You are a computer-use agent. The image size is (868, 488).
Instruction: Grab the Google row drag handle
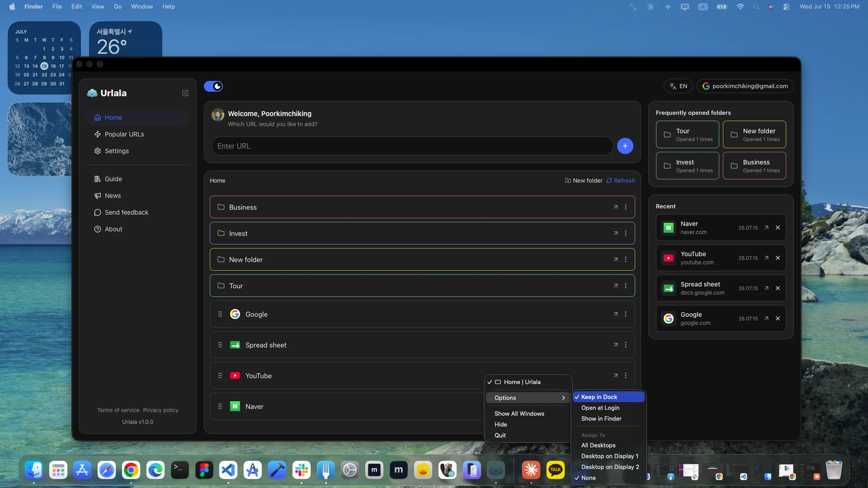pos(220,314)
